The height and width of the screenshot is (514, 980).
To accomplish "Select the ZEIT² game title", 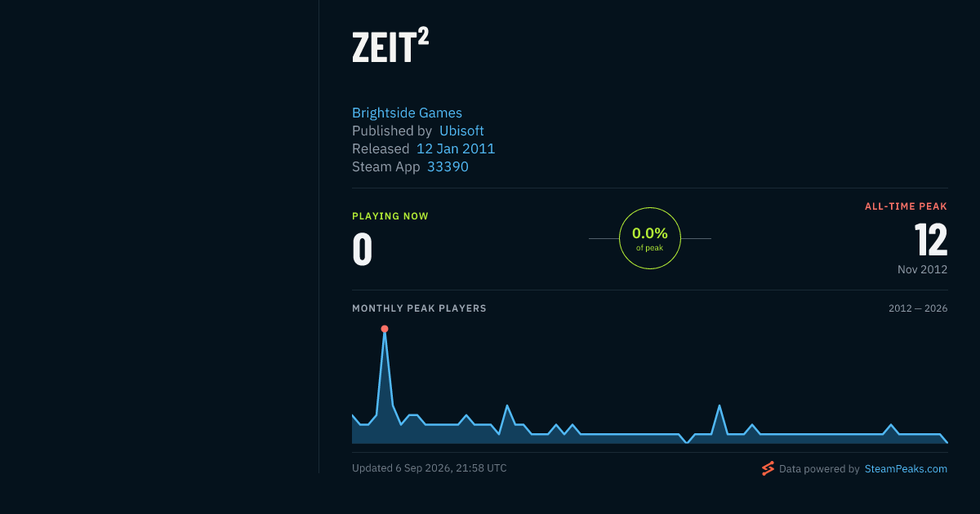I will [x=390, y=48].
